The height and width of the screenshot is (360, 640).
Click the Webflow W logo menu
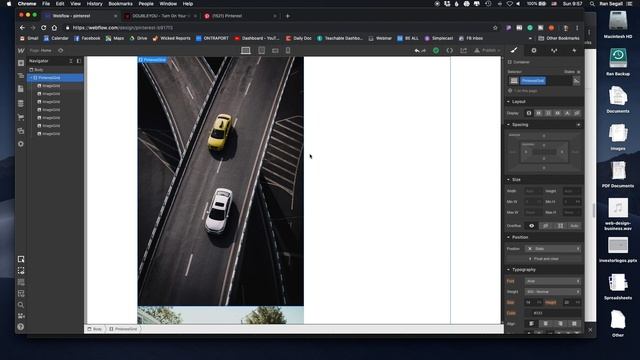click(x=21, y=51)
